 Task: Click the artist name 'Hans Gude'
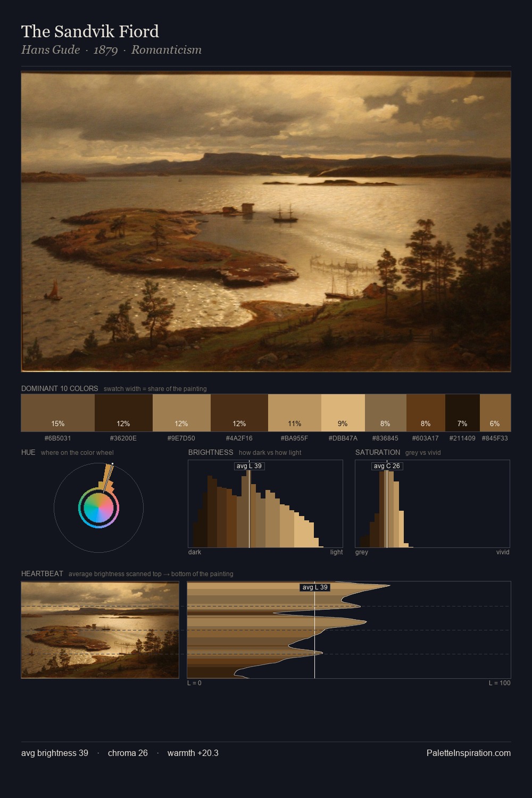pyautogui.click(x=51, y=50)
